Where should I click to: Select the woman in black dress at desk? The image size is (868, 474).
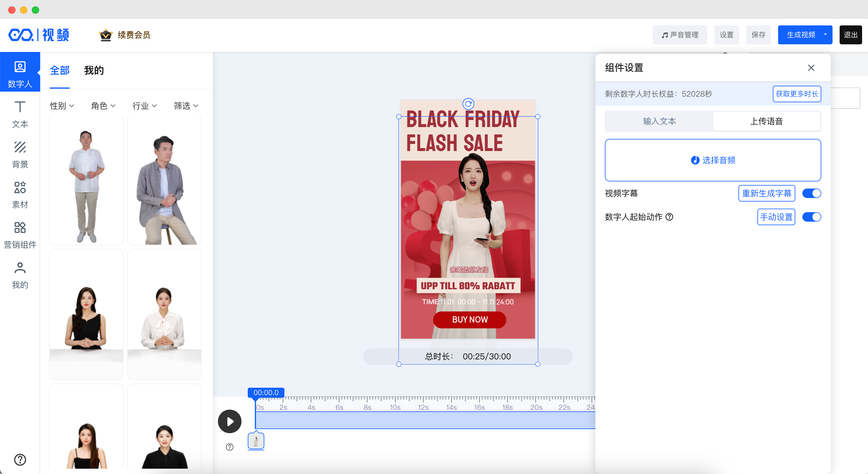(86, 314)
